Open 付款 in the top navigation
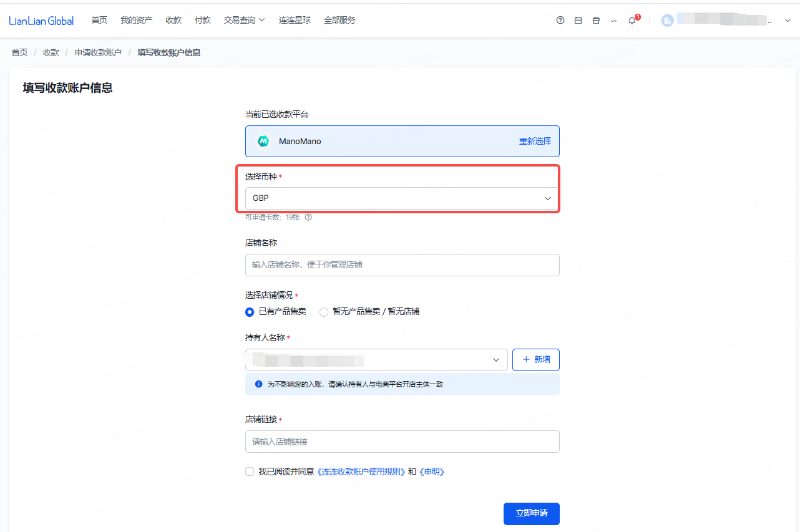Viewport: 800px width, 532px height. coord(203,21)
